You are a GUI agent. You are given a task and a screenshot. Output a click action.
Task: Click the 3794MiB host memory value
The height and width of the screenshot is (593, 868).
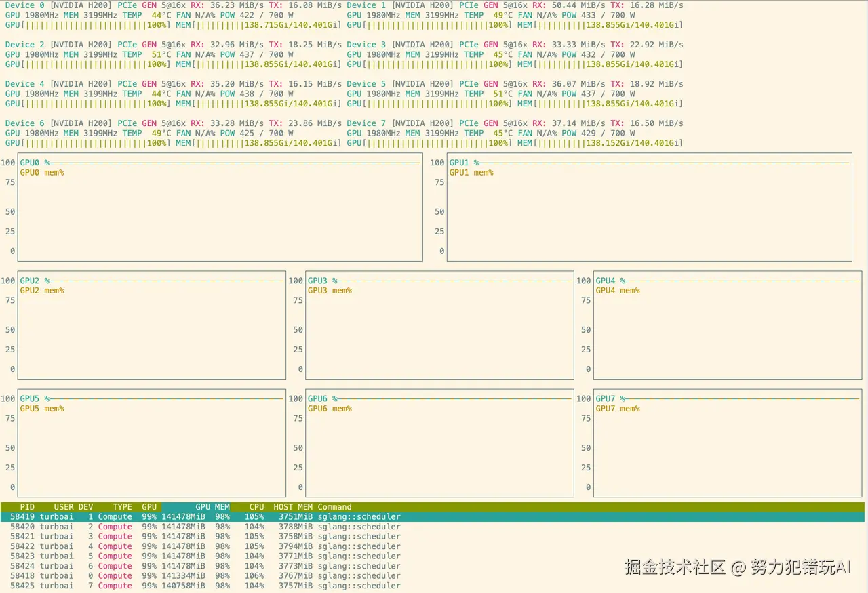(x=296, y=546)
